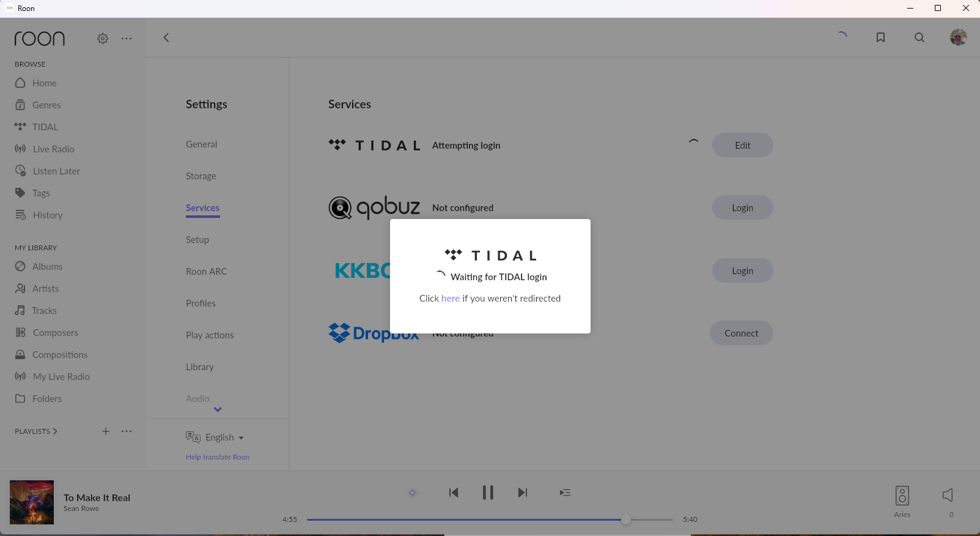Open search with the magnifier icon
This screenshot has height=536, width=980.
coord(919,37)
